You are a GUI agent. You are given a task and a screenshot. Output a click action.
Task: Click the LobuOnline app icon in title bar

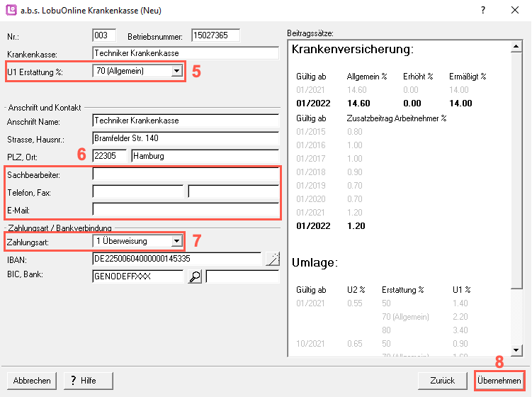click(x=11, y=10)
